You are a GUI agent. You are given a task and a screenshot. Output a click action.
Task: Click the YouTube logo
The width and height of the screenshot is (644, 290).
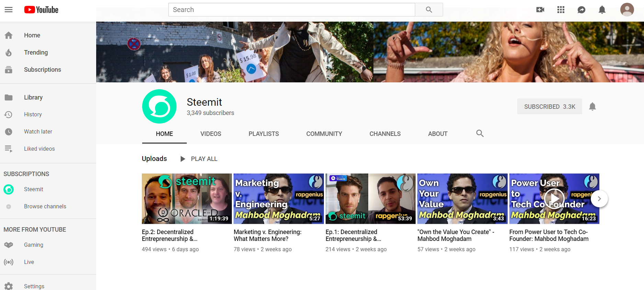41,10
